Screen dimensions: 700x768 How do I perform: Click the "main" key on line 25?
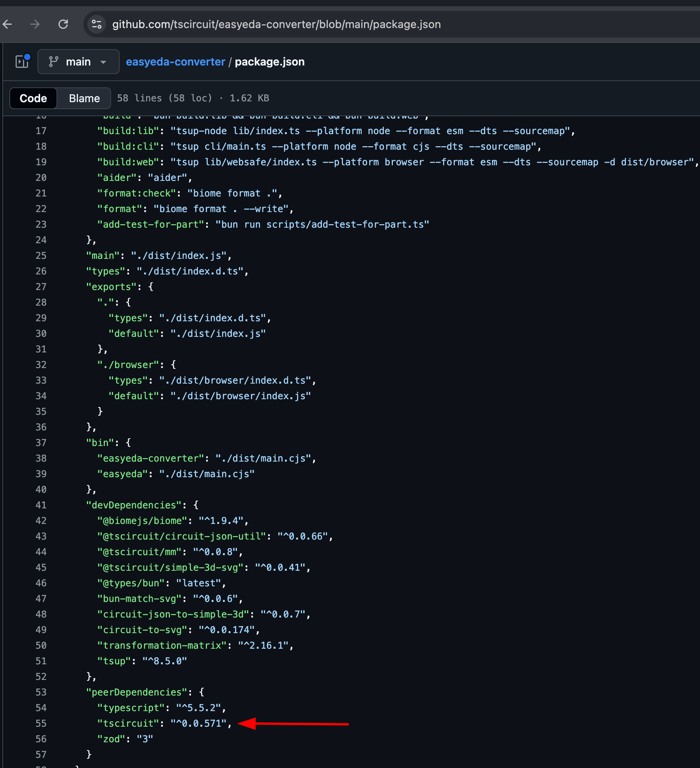103,256
